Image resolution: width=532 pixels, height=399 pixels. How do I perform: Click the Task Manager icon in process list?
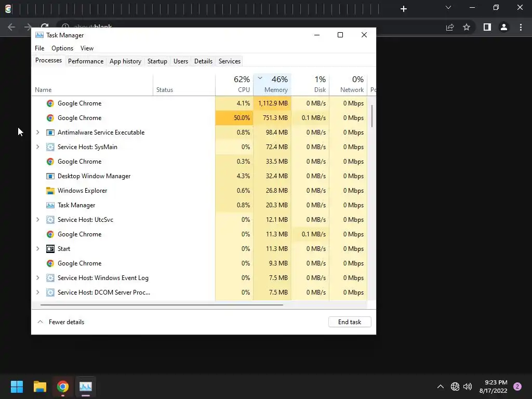point(50,205)
